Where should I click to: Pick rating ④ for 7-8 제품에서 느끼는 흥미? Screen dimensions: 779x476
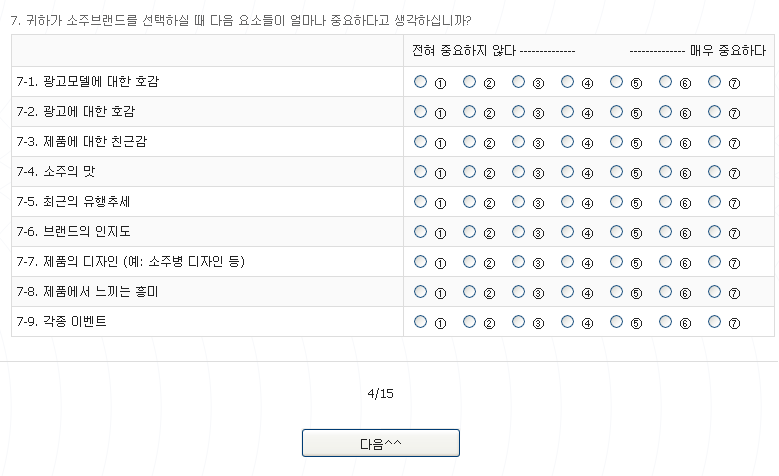[x=567, y=292]
